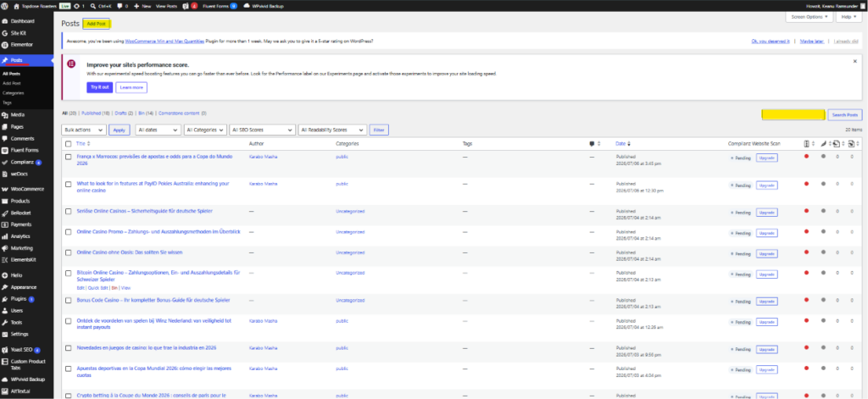Filter to Published (18) posts
The height and width of the screenshot is (399, 868).
[x=95, y=113]
